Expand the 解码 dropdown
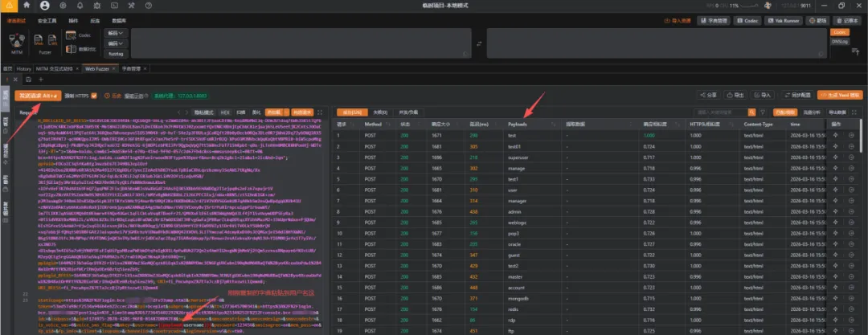This screenshot has height=335, width=868. point(116,33)
